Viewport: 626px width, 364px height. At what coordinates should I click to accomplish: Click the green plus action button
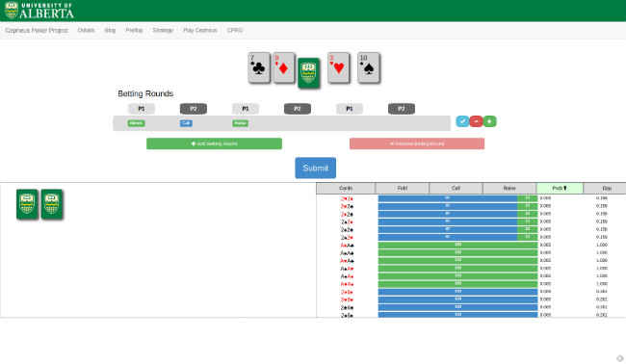489,121
